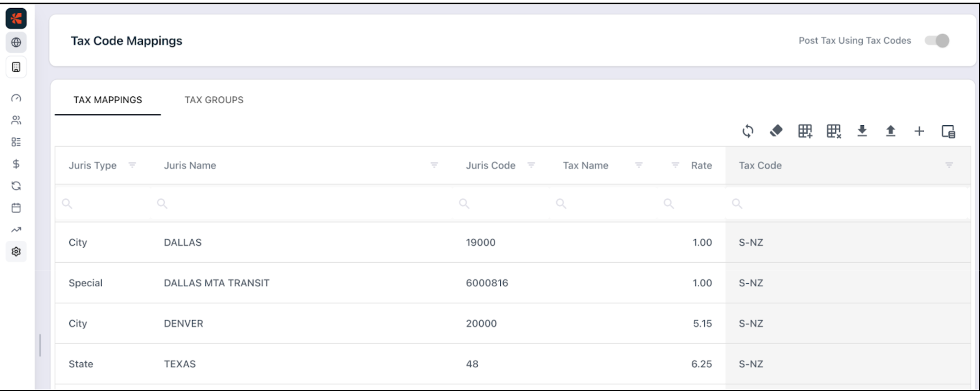Open the Tax Code column filter
This screenshot has height=391, width=980.
coord(949,165)
